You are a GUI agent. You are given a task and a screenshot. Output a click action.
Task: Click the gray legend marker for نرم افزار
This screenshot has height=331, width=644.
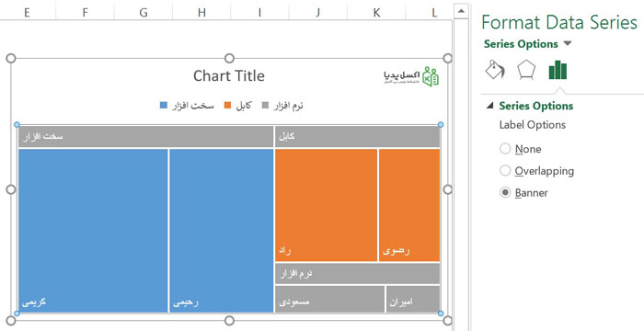[265, 106]
